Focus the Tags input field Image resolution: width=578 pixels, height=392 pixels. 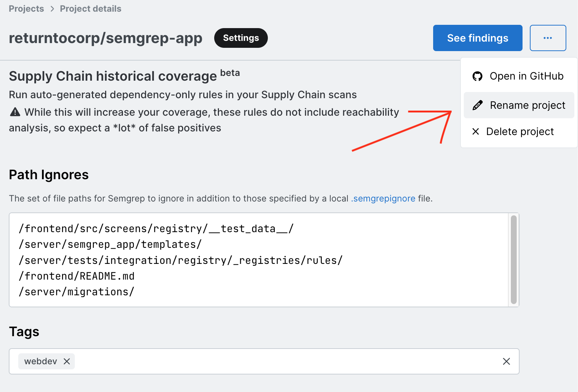point(285,361)
